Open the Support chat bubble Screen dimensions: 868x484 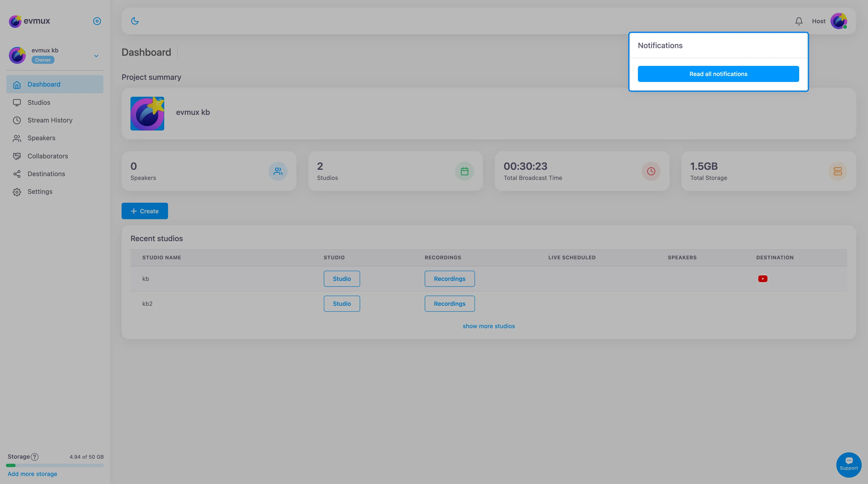pos(849,465)
